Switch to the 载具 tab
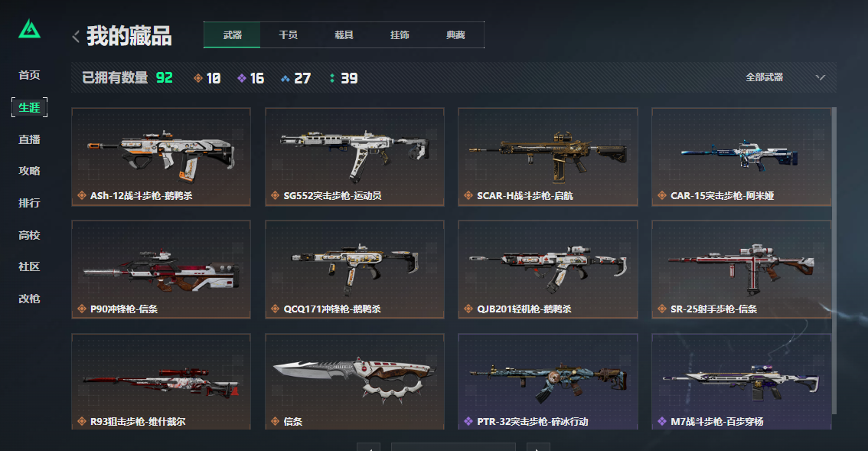The image size is (868, 451). tap(344, 35)
